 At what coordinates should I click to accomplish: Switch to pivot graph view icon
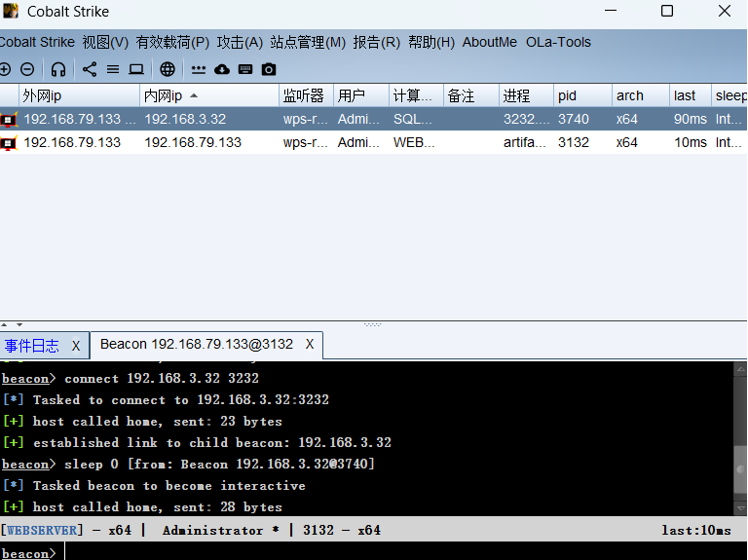(x=90, y=70)
